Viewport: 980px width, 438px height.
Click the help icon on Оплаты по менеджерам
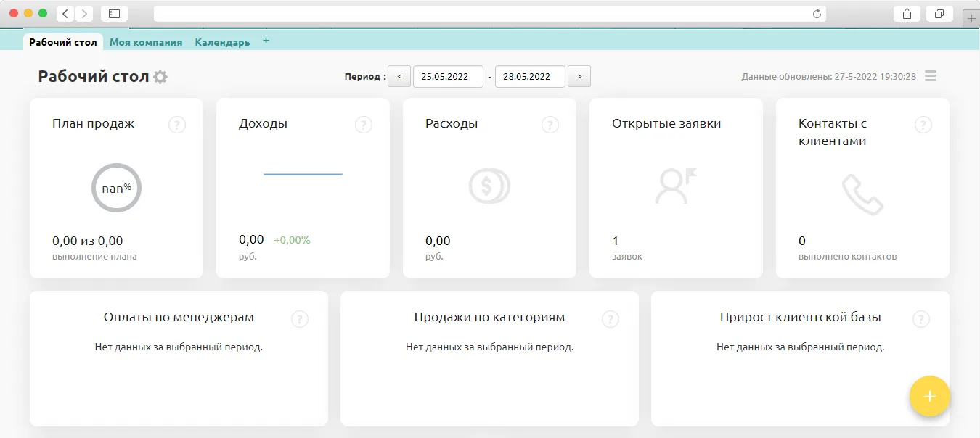(300, 319)
